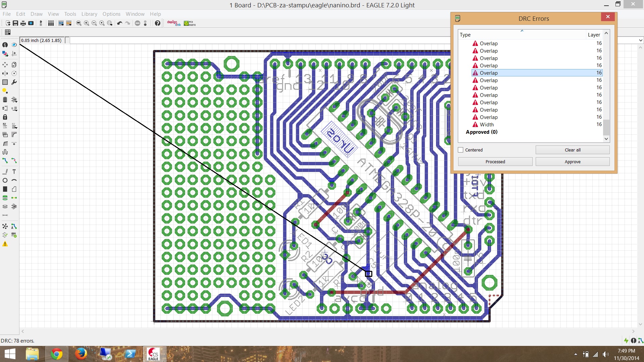644x362 pixels.
Task: Click the Clear all button in DRC
Action: [572, 150]
